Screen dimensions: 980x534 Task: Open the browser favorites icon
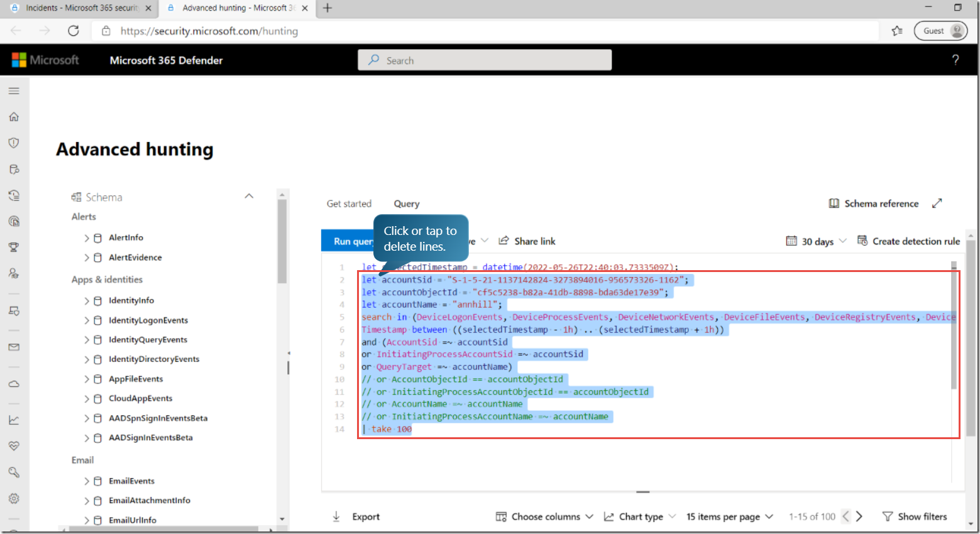[897, 31]
